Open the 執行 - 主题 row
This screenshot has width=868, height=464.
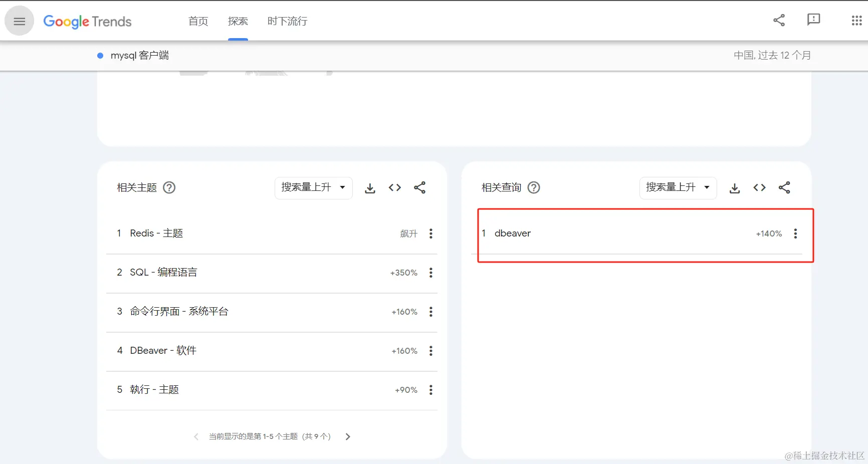tap(272, 390)
